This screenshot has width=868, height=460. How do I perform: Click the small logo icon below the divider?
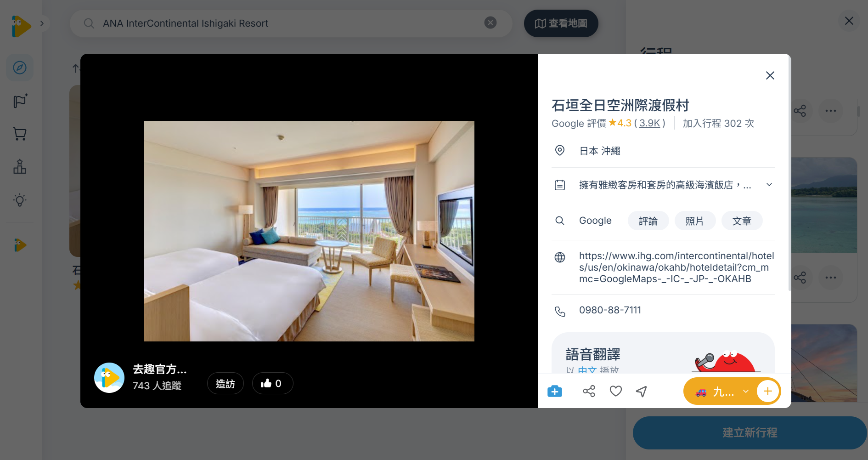pos(20,245)
